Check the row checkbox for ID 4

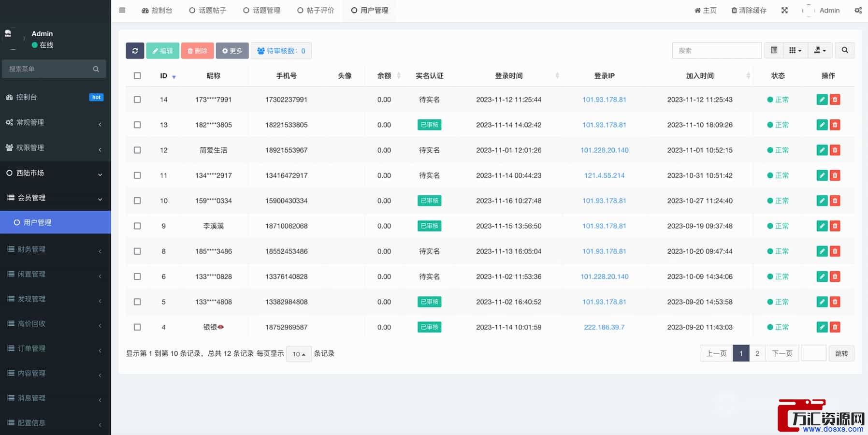(137, 327)
